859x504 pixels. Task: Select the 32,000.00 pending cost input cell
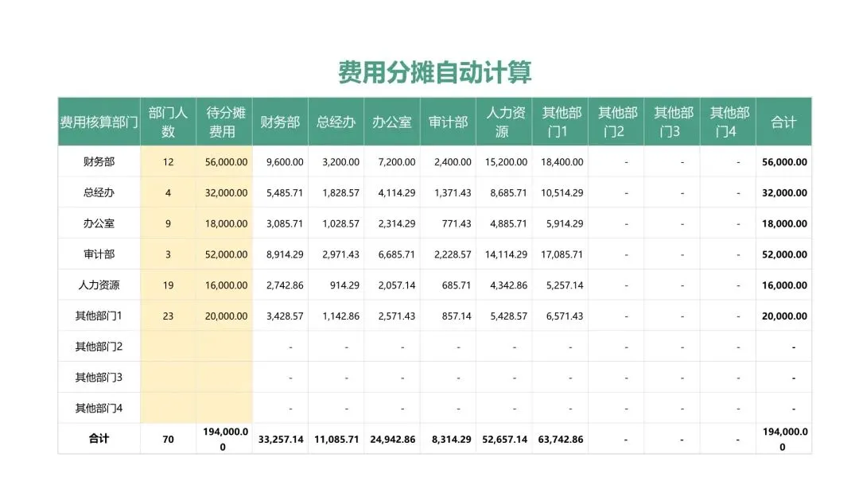[224, 192]
